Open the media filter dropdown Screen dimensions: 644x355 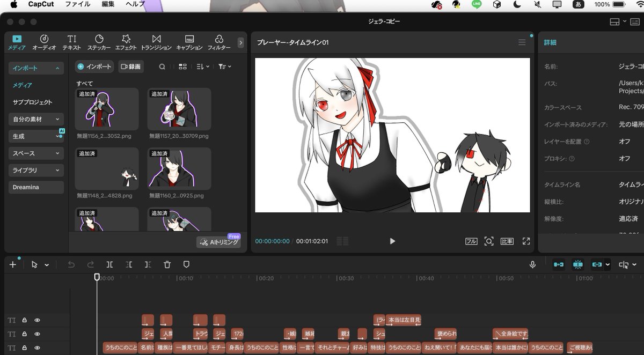point(225,66)
